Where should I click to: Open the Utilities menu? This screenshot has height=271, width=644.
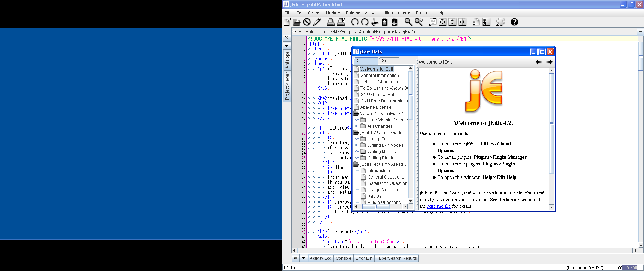coord(386,13)
